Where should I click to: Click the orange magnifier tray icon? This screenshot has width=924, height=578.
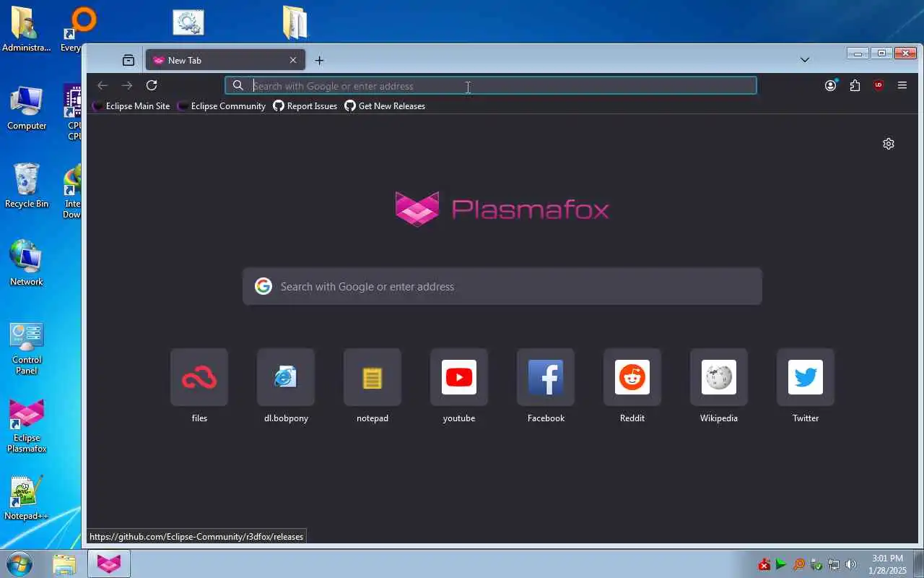[x=798, y=564]
